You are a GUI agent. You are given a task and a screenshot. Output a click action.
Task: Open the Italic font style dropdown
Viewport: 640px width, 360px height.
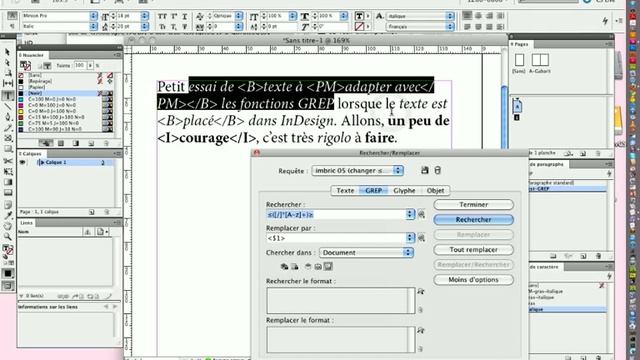tap(93, 27)
